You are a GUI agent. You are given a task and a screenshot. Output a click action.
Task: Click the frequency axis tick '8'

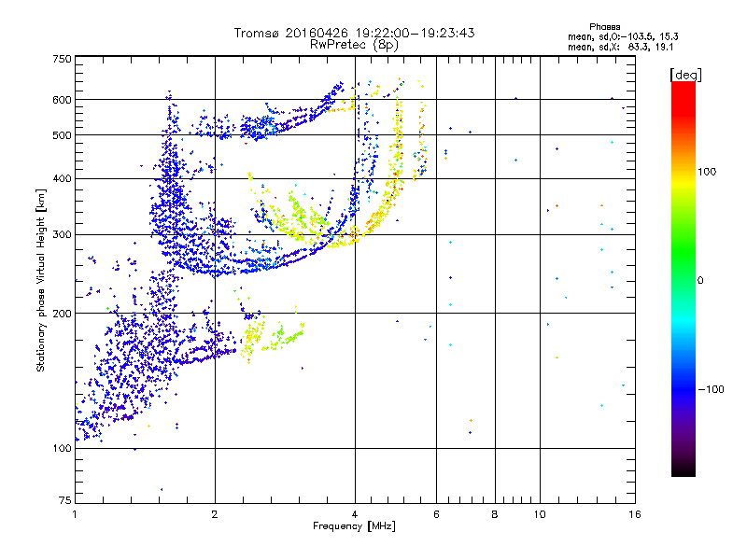click(495, 514)
